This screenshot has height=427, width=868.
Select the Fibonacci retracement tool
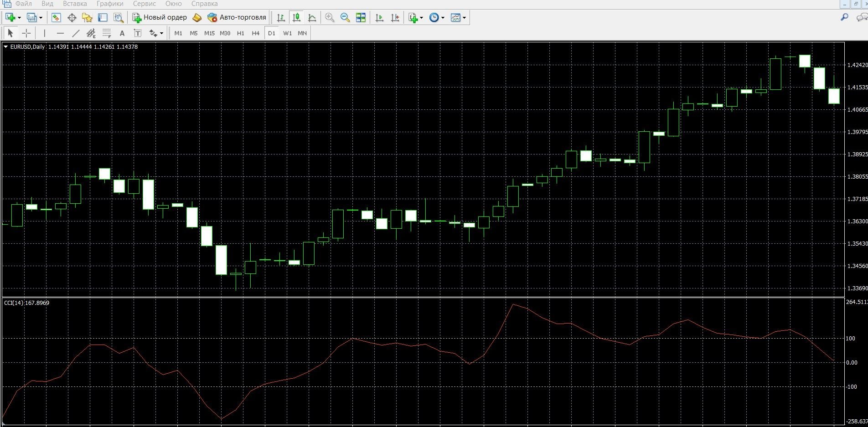107,33
